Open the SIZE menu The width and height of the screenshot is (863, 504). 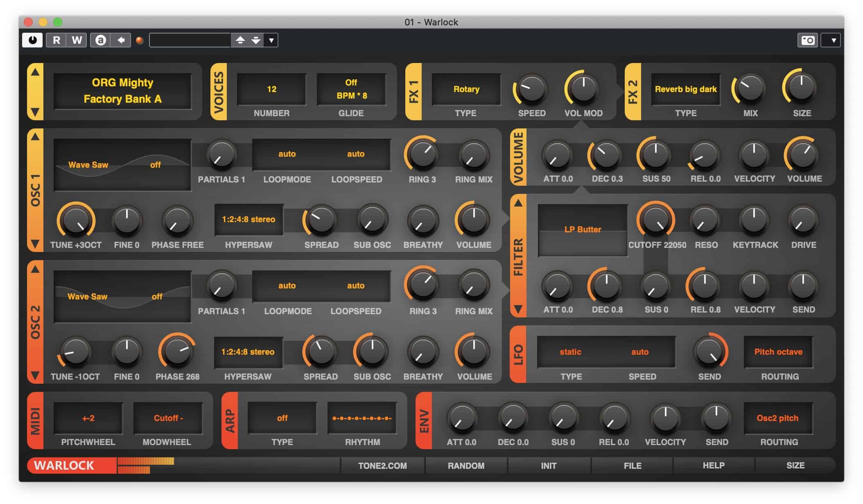tap(795, 466)
